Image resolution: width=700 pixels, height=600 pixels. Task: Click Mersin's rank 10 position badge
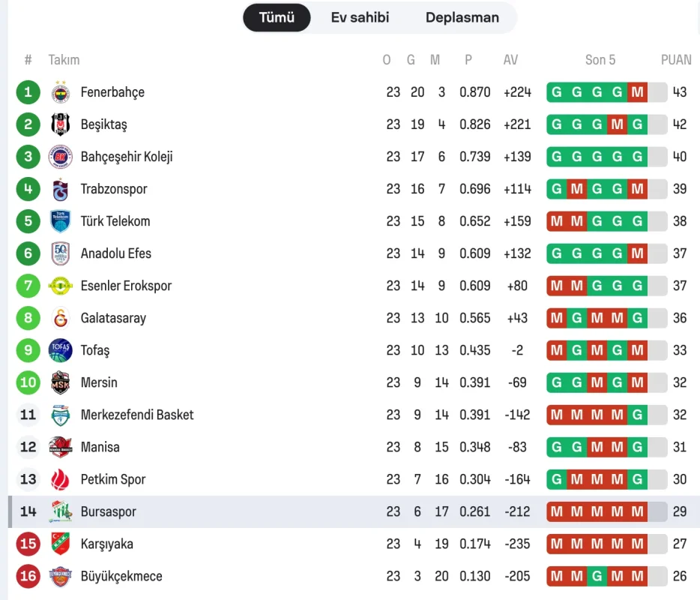coord(28,382)
